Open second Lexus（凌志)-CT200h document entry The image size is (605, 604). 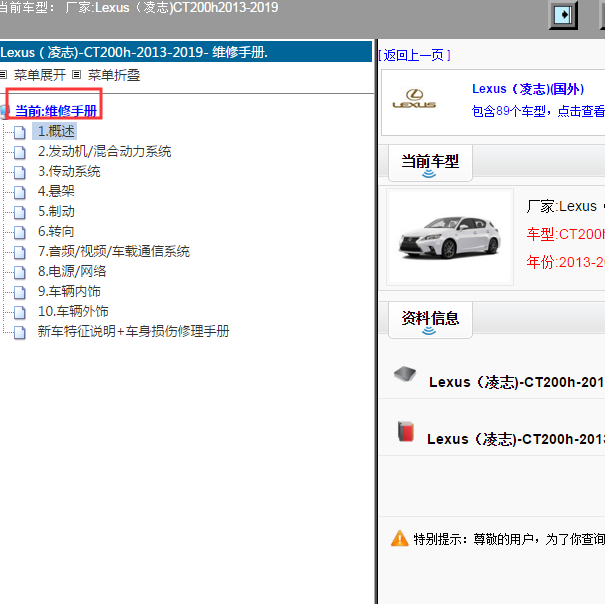coord(515,440)
